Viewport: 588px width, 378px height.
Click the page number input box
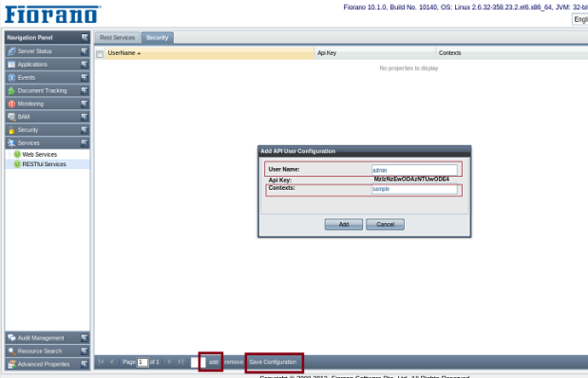point(142,362)
